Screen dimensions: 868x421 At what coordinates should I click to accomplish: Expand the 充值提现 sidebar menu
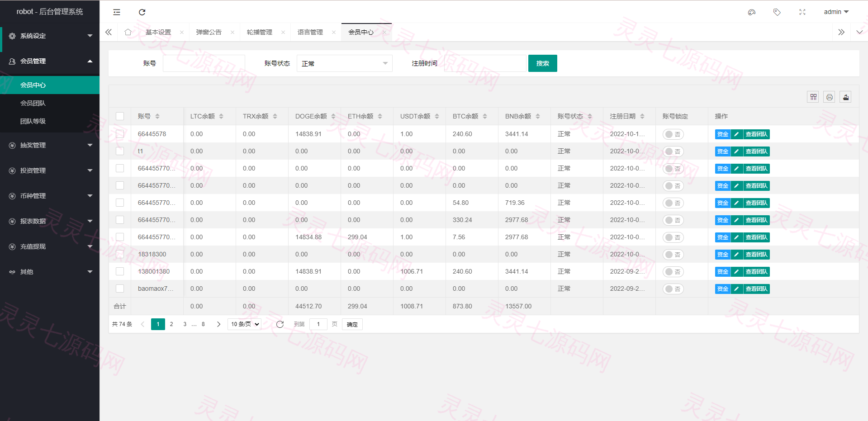pyautogui.click(x=50, y=246)
